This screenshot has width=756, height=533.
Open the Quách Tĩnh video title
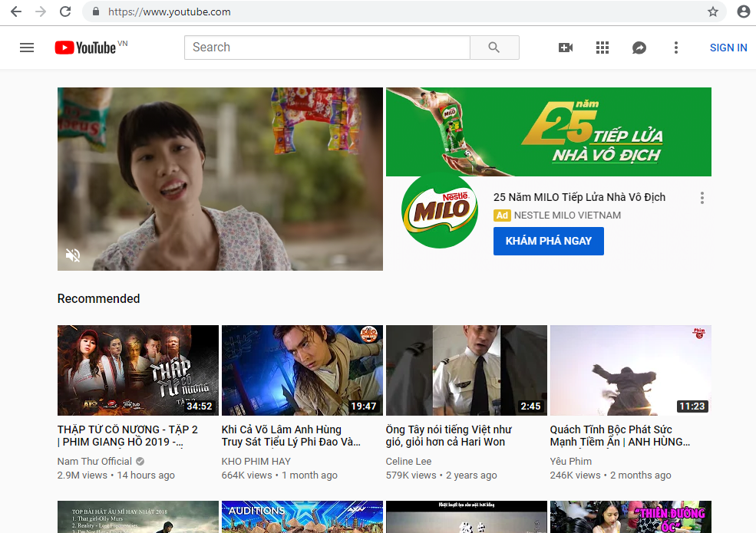coord(619,436)
